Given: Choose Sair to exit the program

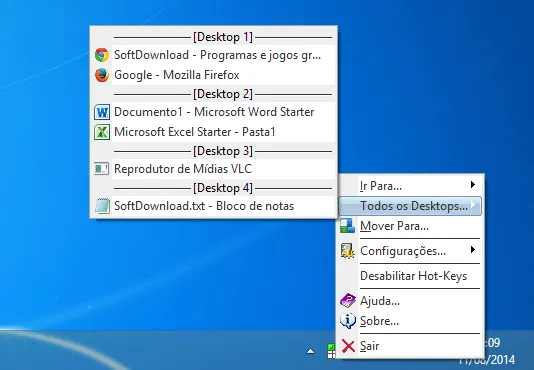Looking at the screenshot, I should 411,346.
